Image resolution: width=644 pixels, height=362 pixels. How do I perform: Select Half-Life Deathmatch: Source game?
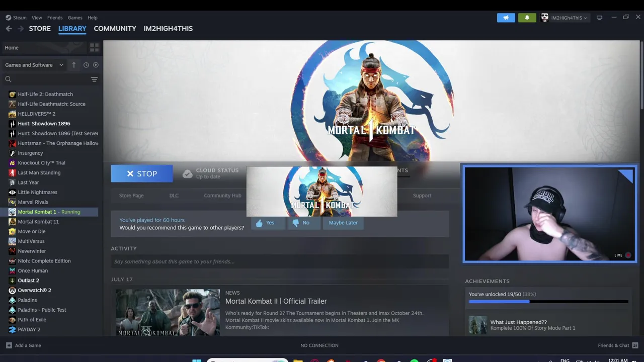pos(51,104)
